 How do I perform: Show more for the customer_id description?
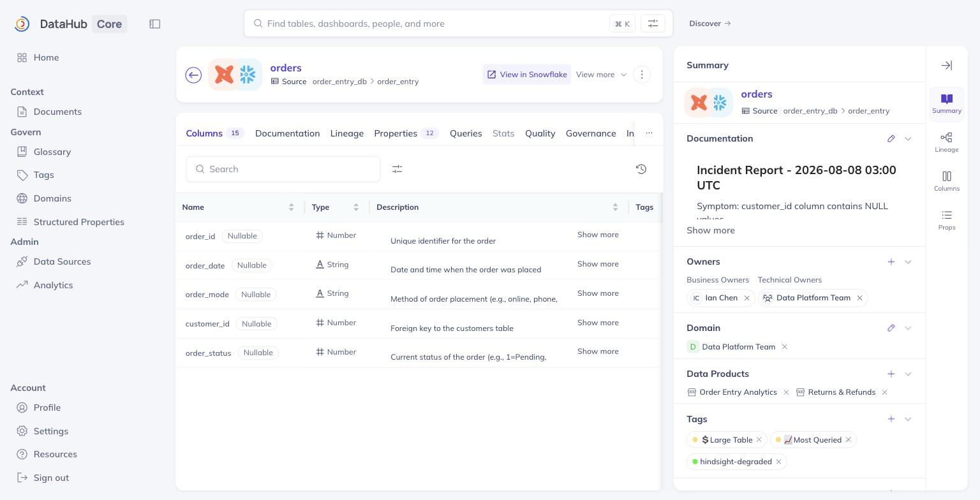(598, 323)
